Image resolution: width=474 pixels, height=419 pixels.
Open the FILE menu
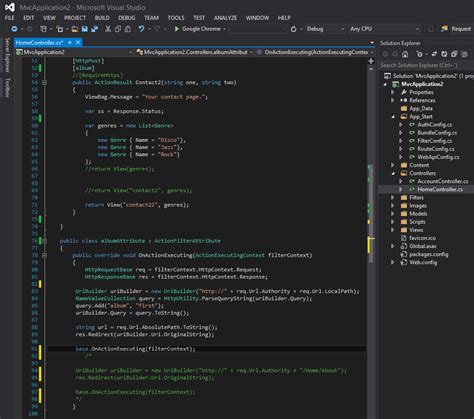10,18
